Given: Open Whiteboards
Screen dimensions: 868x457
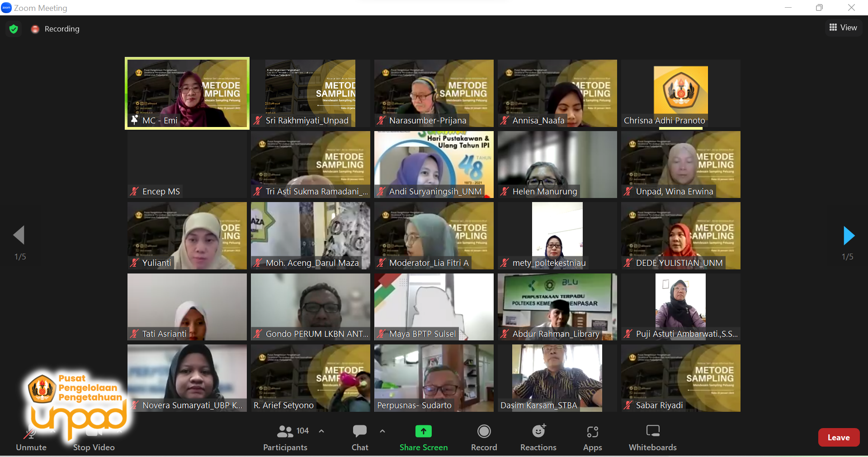Looking at the screenshot, I should click(x=653, y=438).
